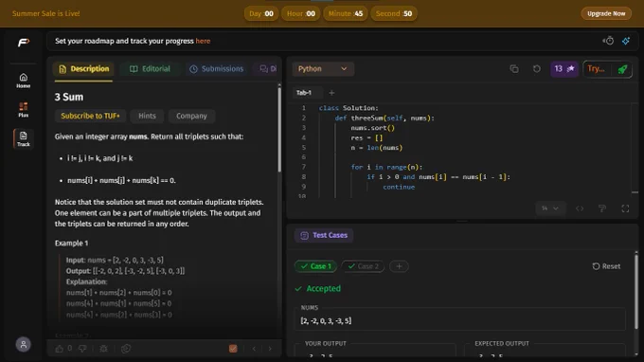This screenshot has height=362, width=644.
Task: Open the Company tags button
Action: [x=191, y=116]
